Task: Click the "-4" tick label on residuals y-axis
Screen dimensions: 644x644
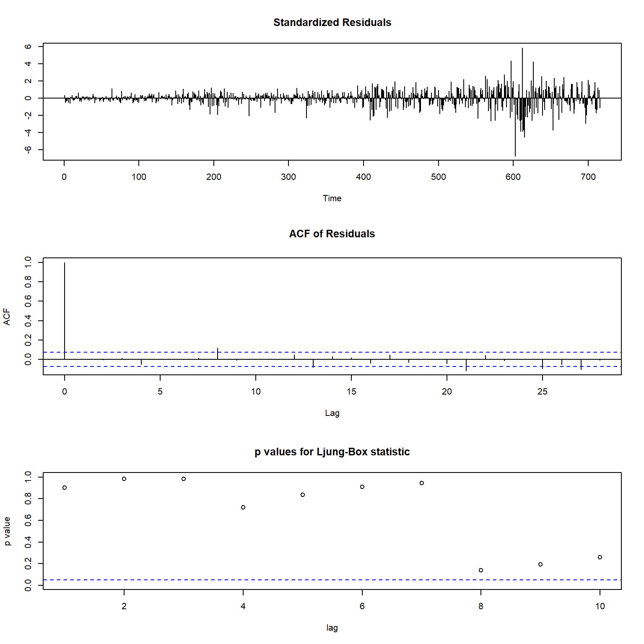Action: point(28,132)
